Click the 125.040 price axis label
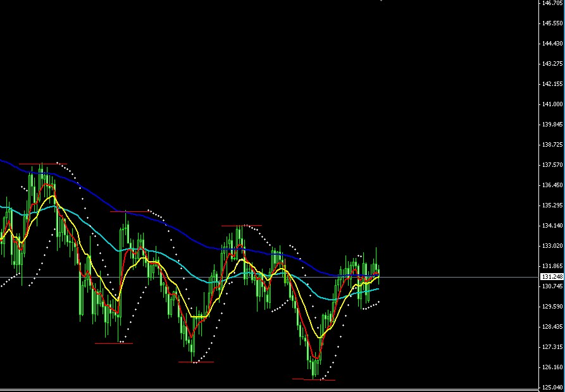 point(552,388)
